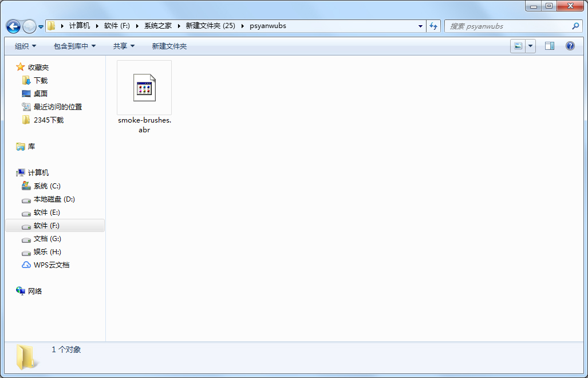The image size is (588, 378).
Task: Click the refresh button beside address bar
Action: (433, 26)
